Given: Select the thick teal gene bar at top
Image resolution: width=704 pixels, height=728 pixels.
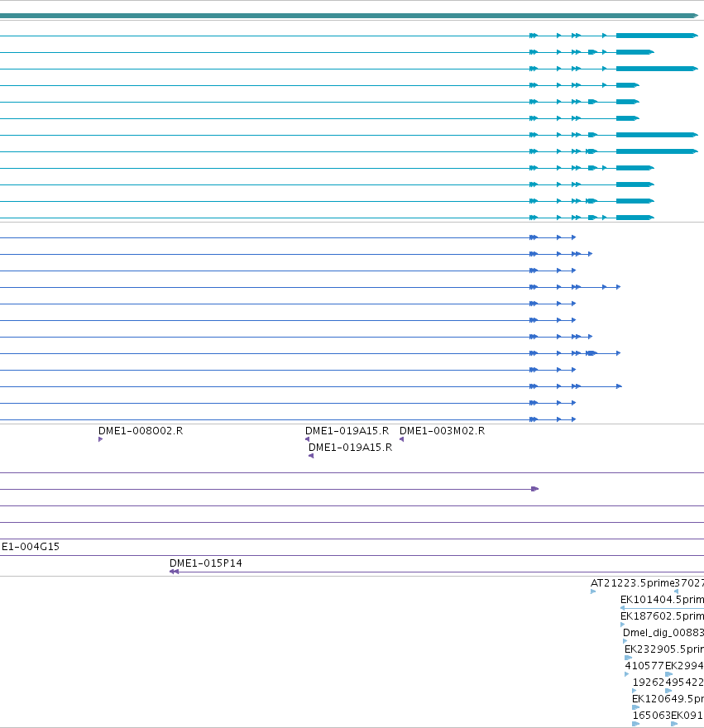Looking at the screenshot, I should coord(349,16).
